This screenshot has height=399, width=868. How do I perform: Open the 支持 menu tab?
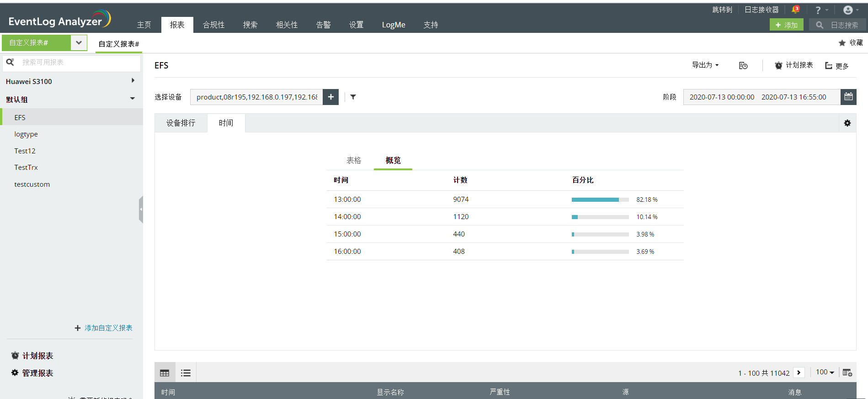click(x=431, y=25)
